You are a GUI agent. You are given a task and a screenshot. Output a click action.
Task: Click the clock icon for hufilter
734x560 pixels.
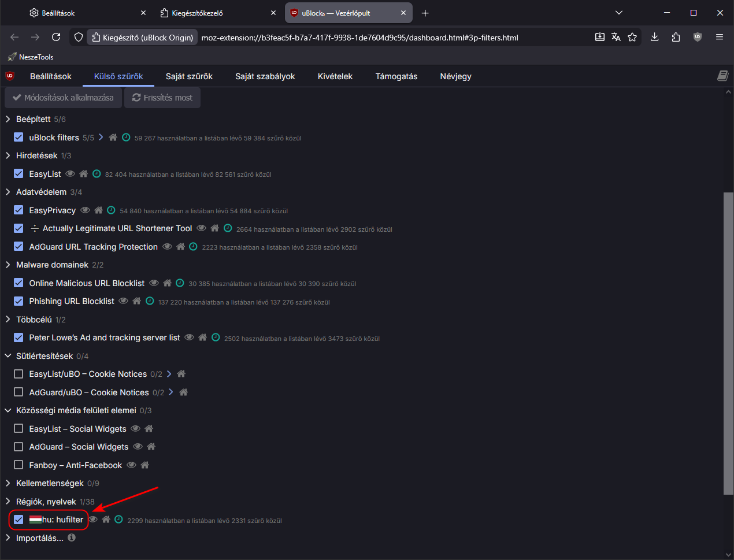click(x=118, y=520)
